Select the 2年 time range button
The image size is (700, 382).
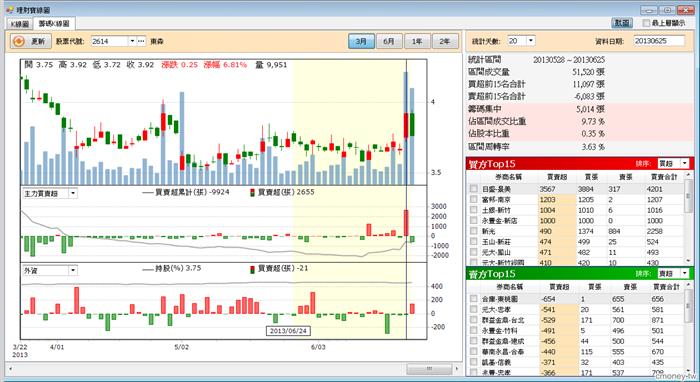[445, 41]
